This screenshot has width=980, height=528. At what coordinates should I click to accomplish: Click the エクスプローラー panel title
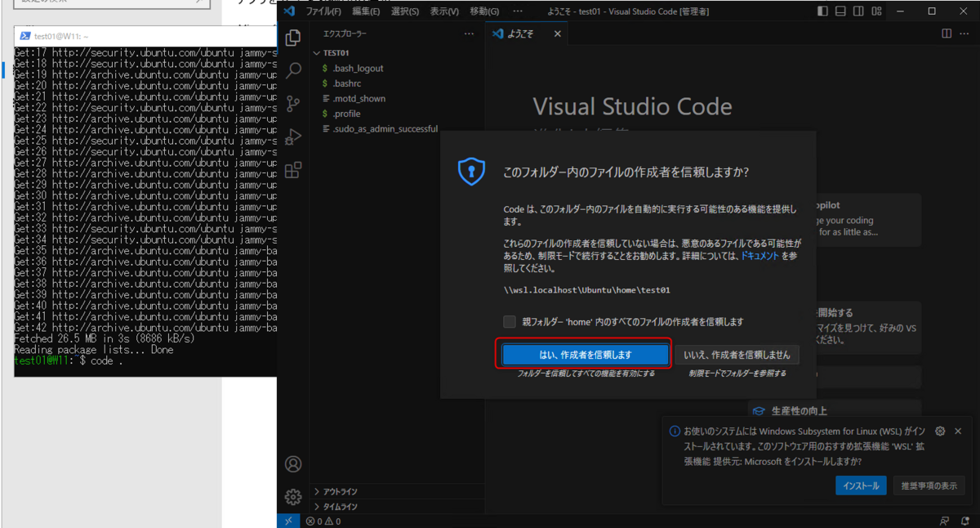point(345,34)
